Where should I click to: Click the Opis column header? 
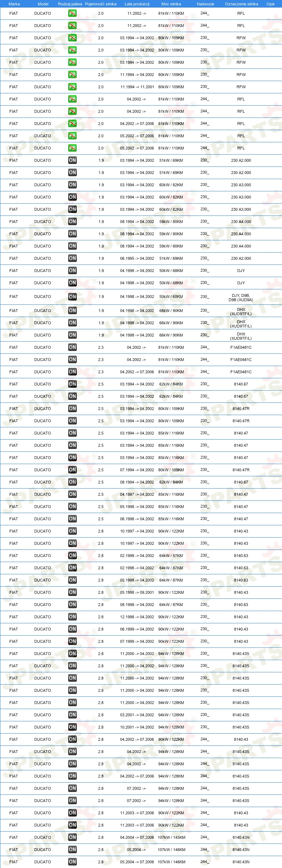coord(270,4)
